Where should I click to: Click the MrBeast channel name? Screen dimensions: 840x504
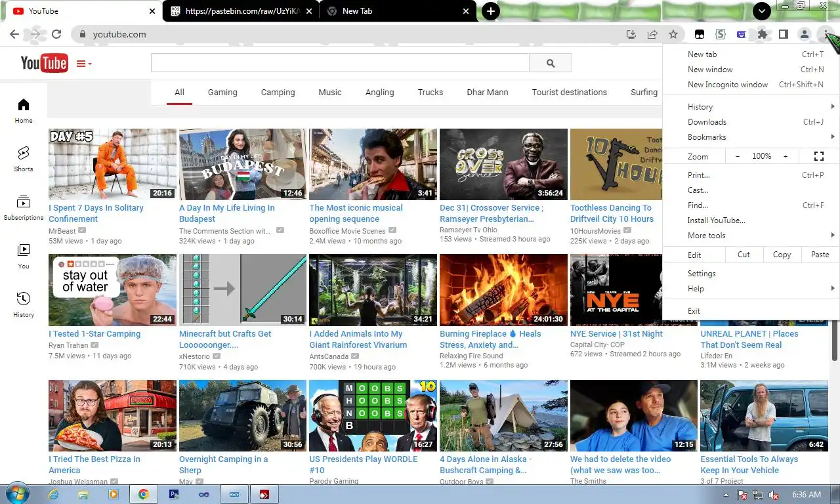tap(62, 231)
